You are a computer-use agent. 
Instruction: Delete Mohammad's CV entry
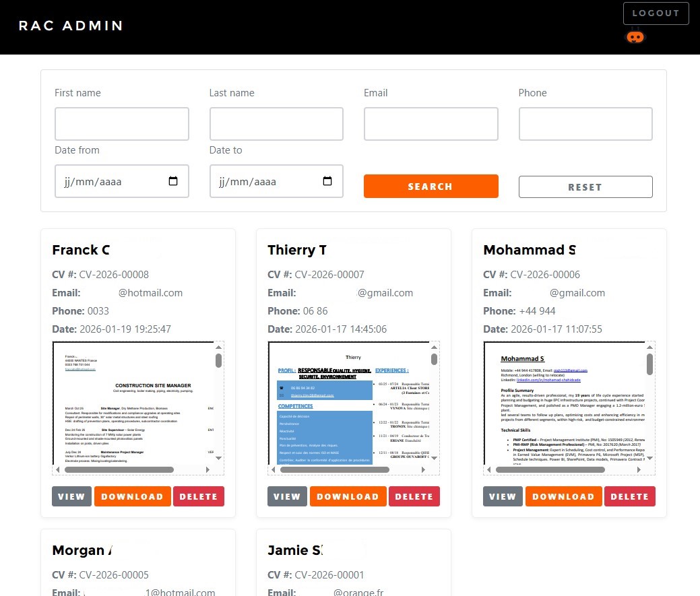(629, 496)
